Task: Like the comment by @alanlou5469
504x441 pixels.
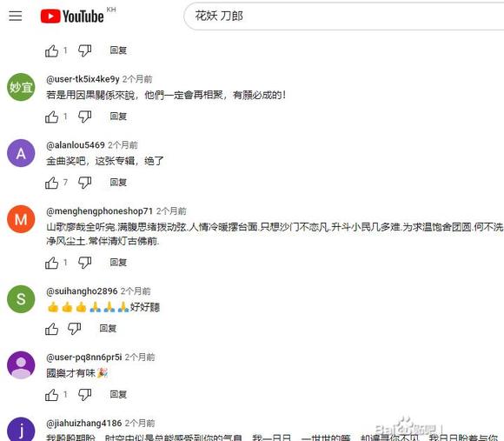Action: pyautogui.click(x=52, y=183)
